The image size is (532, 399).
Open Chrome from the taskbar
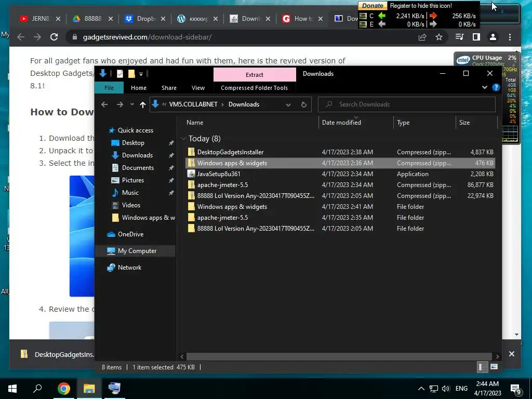pos(64,389)
